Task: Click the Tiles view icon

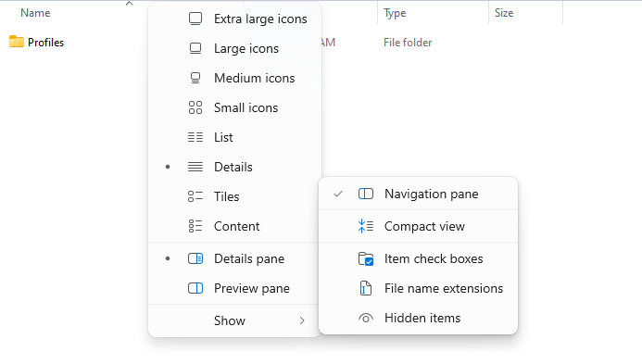Action: (x=195, y=196)
